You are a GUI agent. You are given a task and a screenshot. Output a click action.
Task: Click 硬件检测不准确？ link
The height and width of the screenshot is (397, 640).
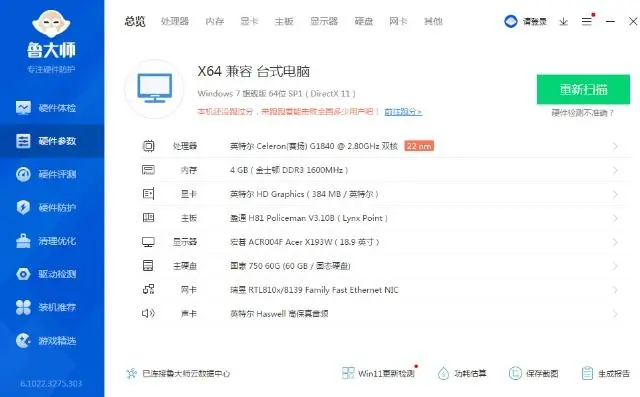coord(583,113)
